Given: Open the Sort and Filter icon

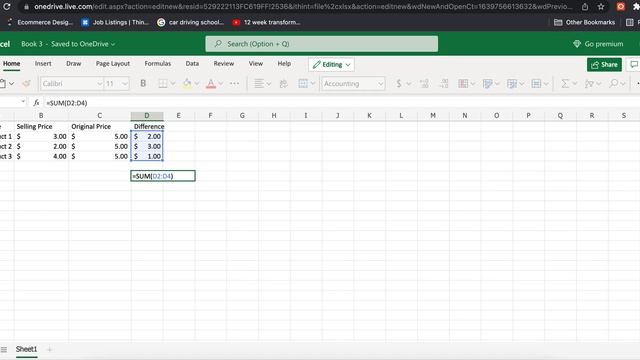Looking at the screenshot, I should pos(589,84).
